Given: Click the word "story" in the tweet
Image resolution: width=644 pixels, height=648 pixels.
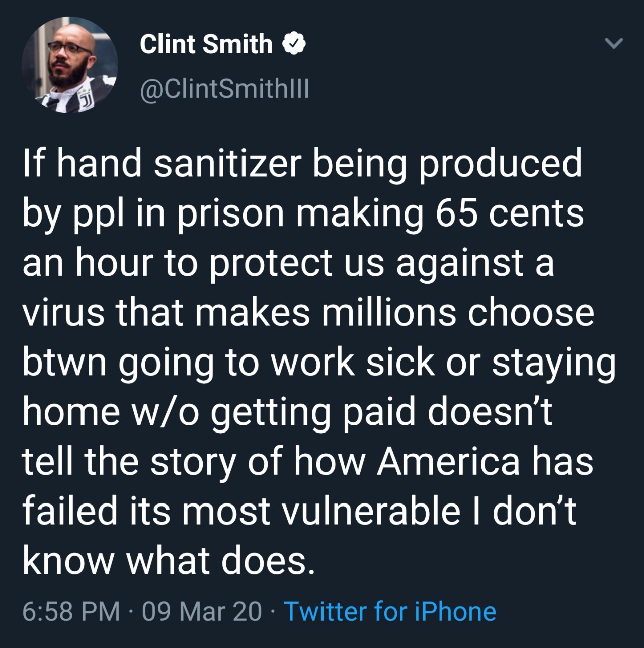Looking at the screenshot, I should pyautogui.click(x=193, y=462).
